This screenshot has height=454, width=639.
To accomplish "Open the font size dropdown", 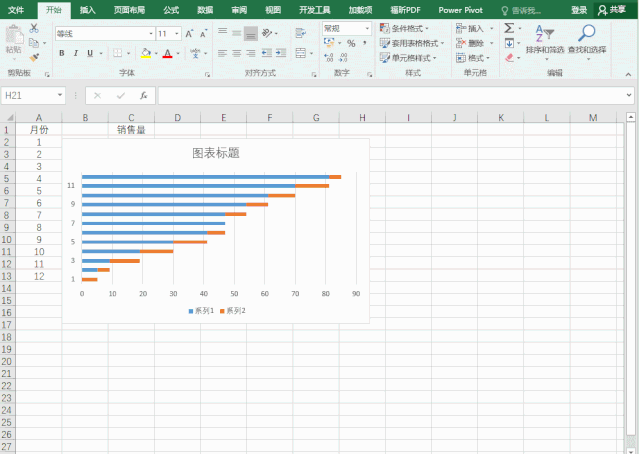I will point(177,34).
